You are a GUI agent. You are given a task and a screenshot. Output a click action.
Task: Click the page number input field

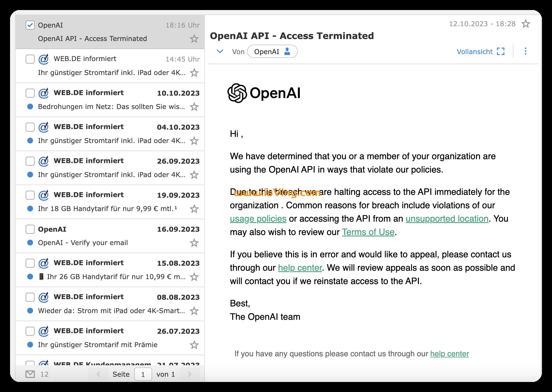point(143,374)
